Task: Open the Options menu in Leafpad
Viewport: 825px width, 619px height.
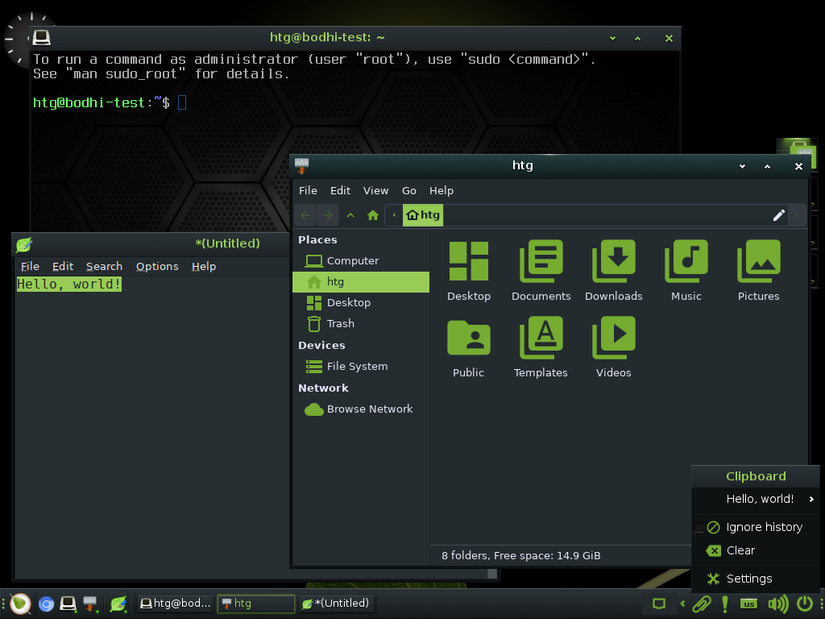Action: tap(157, 266)
